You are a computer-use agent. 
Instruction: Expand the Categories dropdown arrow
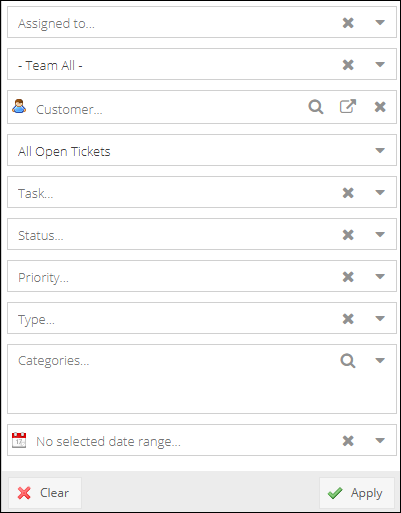[x=380, y=360]
